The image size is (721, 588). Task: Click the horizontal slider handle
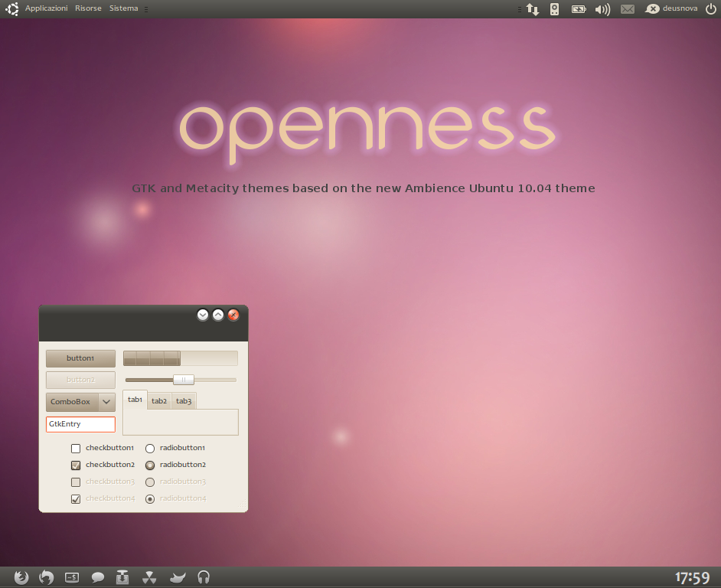[x=184, y=380]
